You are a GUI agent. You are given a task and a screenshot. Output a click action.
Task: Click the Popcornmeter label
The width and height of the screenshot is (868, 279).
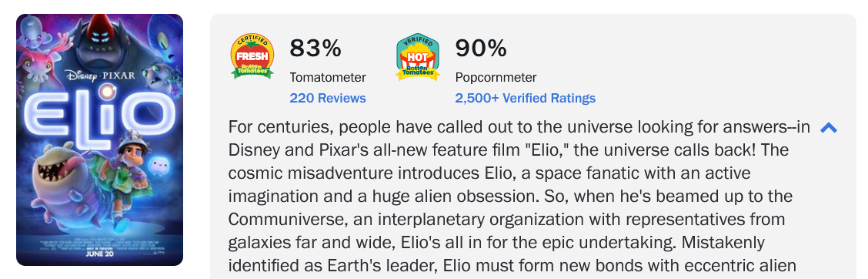click(496, 77)
